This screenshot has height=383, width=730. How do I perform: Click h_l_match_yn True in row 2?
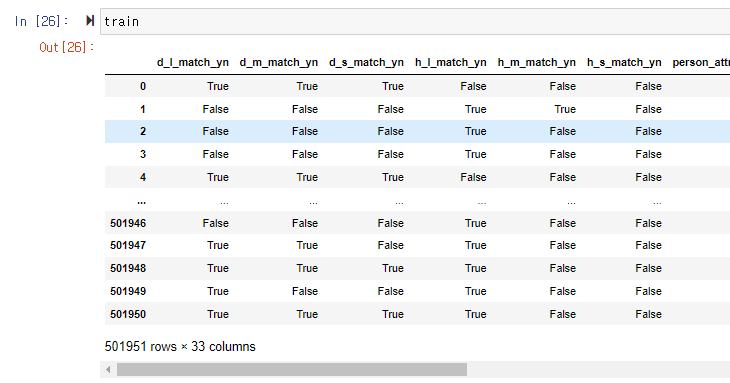[x=476, y=131]
